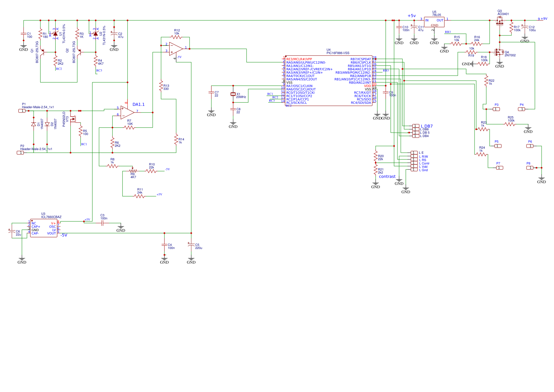Select capacitor C1 100 symbol
The image size is (554, 392).
pyautogui.click(x=23, y=34)
